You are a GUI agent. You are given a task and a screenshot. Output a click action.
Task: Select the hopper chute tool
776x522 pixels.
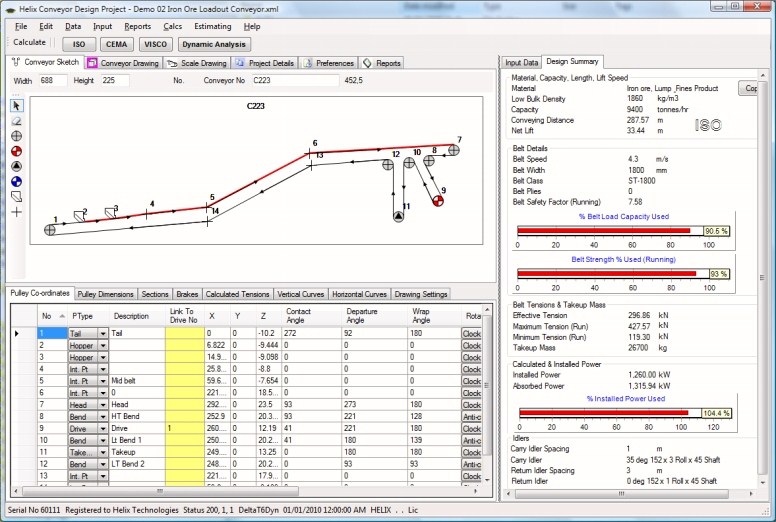[16, 197]
